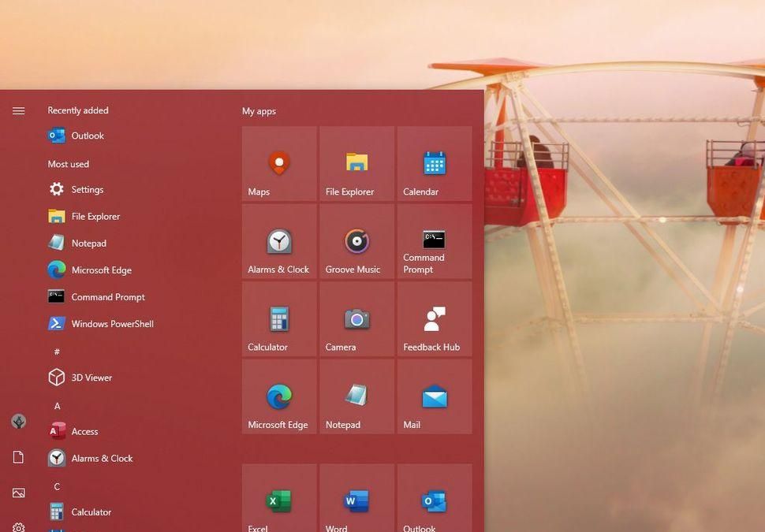Start Feedback Hub from its tile

point(434,319)
